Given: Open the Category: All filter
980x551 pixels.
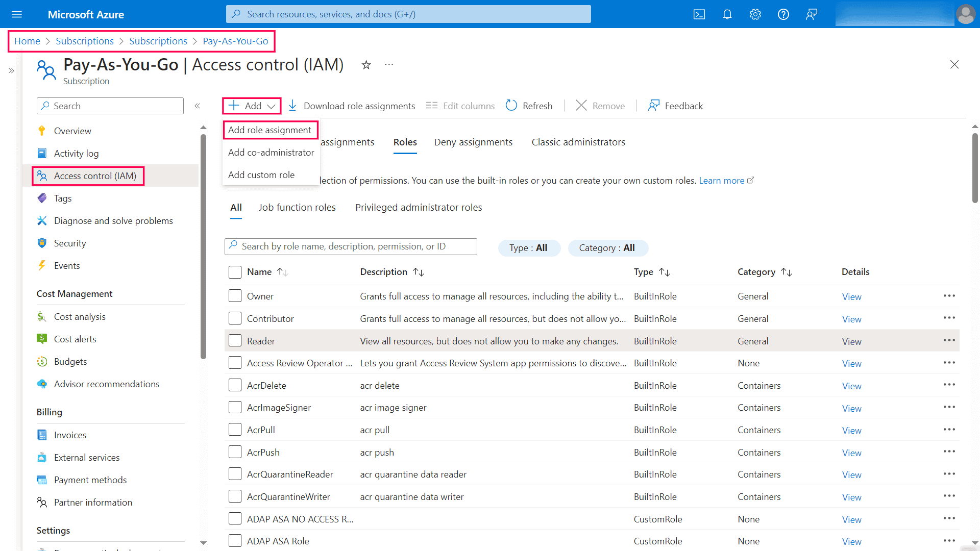Looking at the screenshot, I should 607,248.
